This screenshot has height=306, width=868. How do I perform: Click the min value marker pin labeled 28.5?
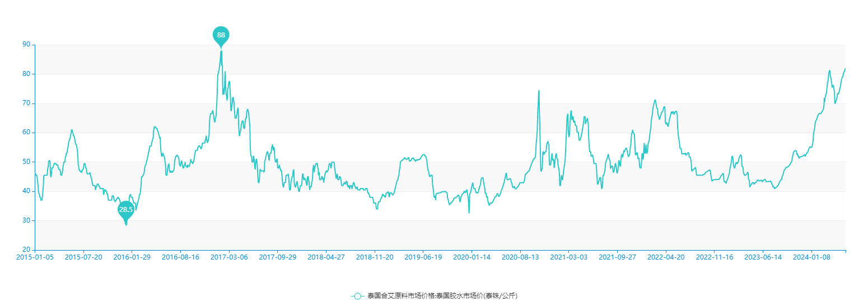pyautogui.click(x=126, y=210)
